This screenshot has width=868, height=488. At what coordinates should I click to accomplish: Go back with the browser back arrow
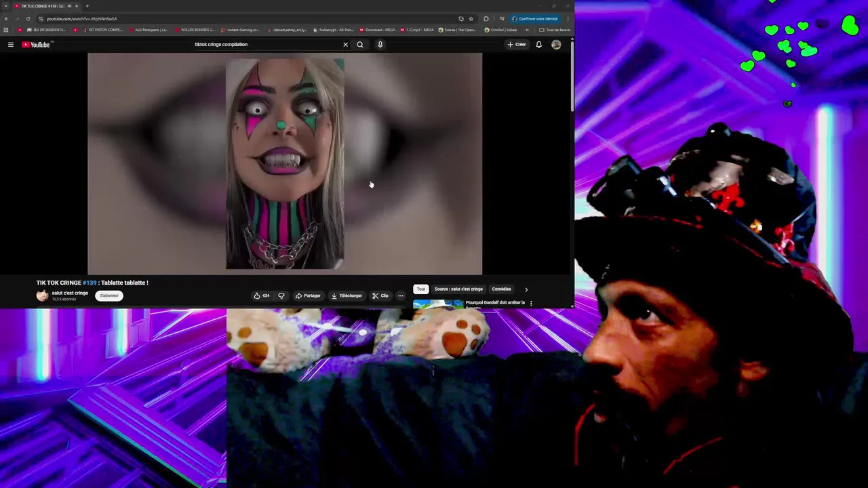coord(7,19)
